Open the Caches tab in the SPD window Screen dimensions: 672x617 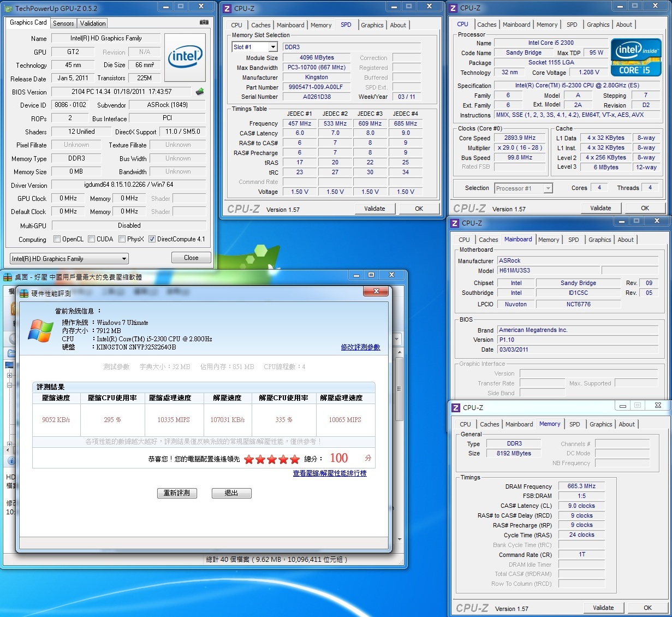tap(261, 25)
